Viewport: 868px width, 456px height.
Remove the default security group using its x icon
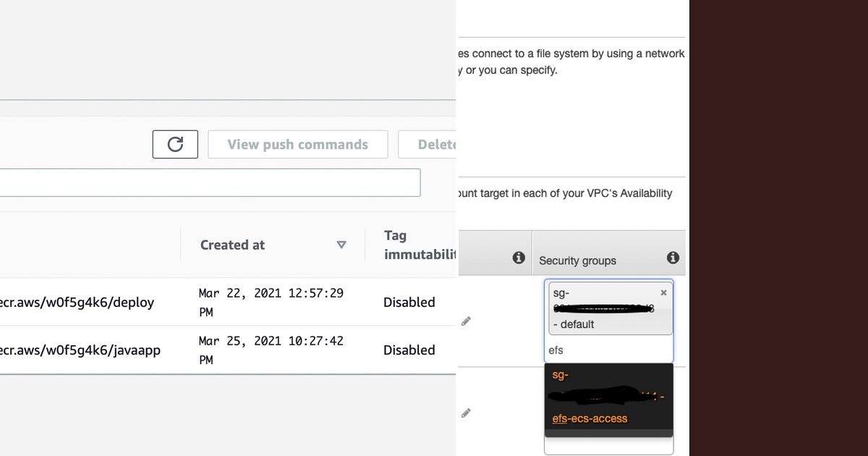click(x=663, y=292)
